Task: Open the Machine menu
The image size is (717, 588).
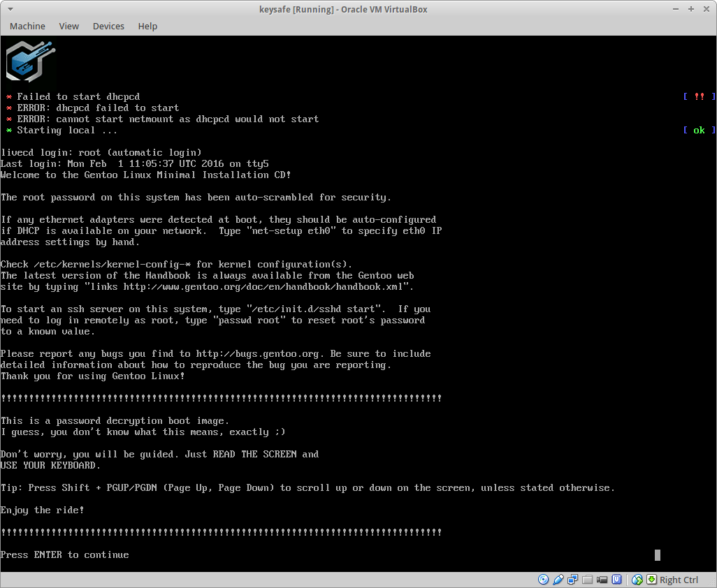Action: (x=27, y=26)
